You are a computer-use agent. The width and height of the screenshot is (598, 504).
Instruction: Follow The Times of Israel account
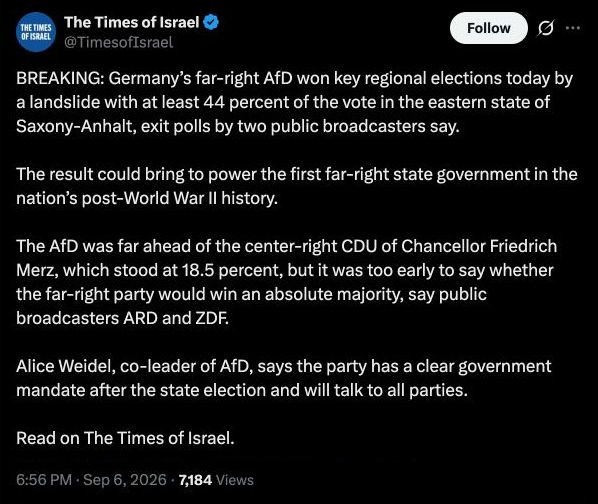coord(489,28)
